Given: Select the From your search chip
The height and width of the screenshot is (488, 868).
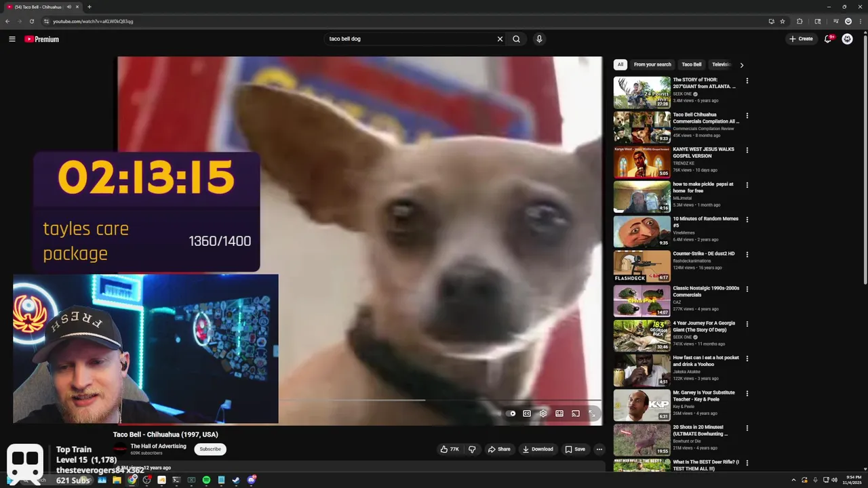Looking at the screenshot, I should tap(652, 65).
